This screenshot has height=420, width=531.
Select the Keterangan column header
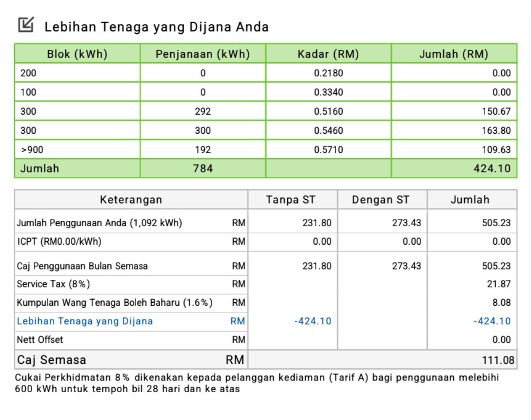click(131, 200)
